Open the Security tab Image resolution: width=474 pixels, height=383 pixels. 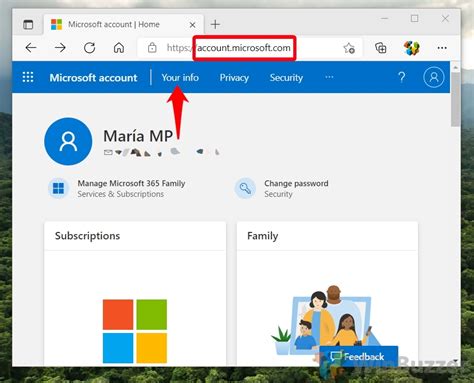coord(286,78)
